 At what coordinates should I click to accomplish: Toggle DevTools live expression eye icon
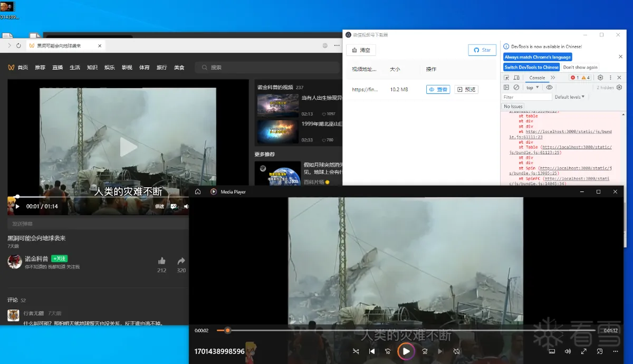[x=549, y=88]
